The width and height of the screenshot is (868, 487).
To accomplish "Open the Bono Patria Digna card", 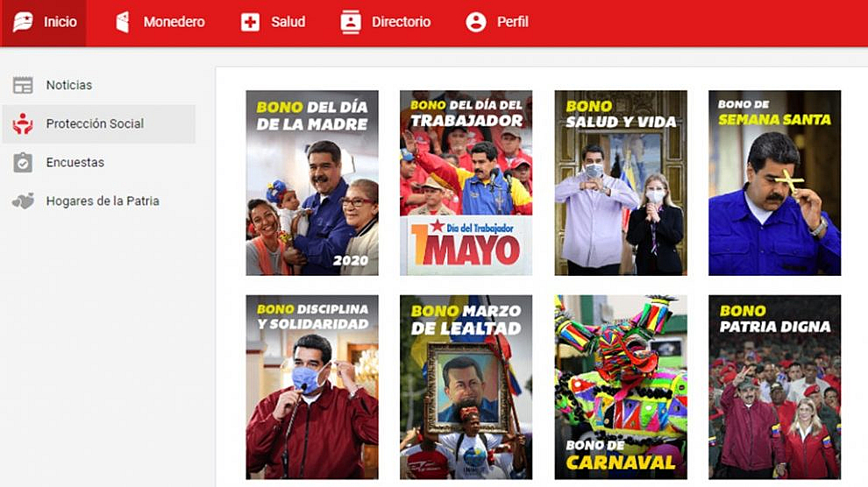I will (x=774, y=387).
